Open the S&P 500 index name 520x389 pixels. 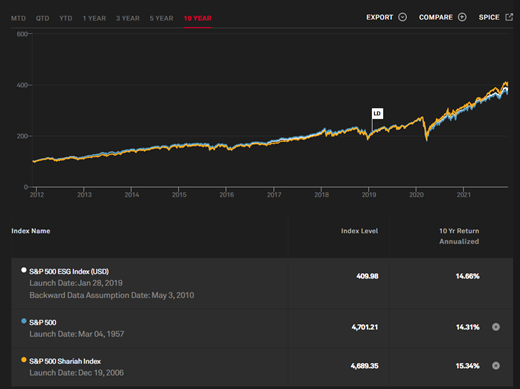pyautogui.click(x=43, y=323)
